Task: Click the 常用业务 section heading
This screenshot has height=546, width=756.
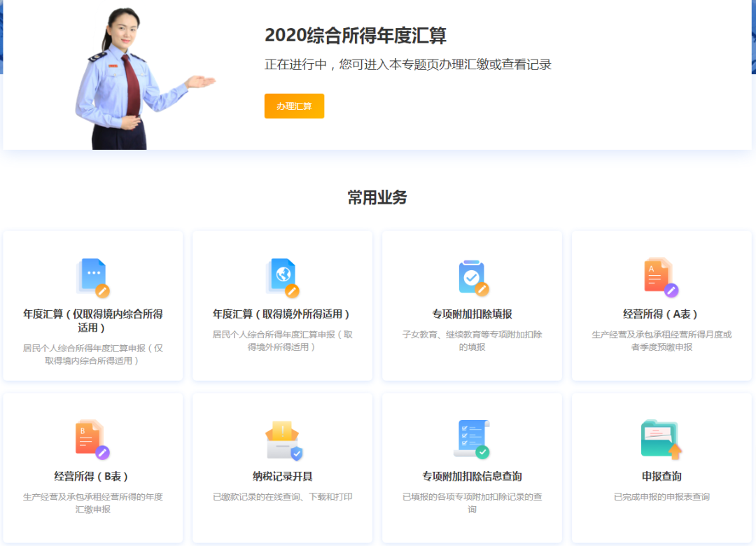Action: click(x=378, y=197)
